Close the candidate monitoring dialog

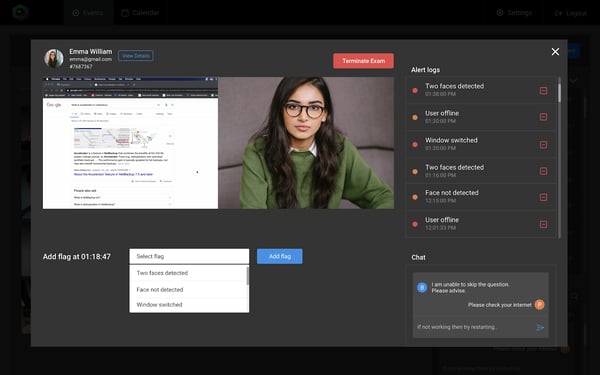pos(555,52)
